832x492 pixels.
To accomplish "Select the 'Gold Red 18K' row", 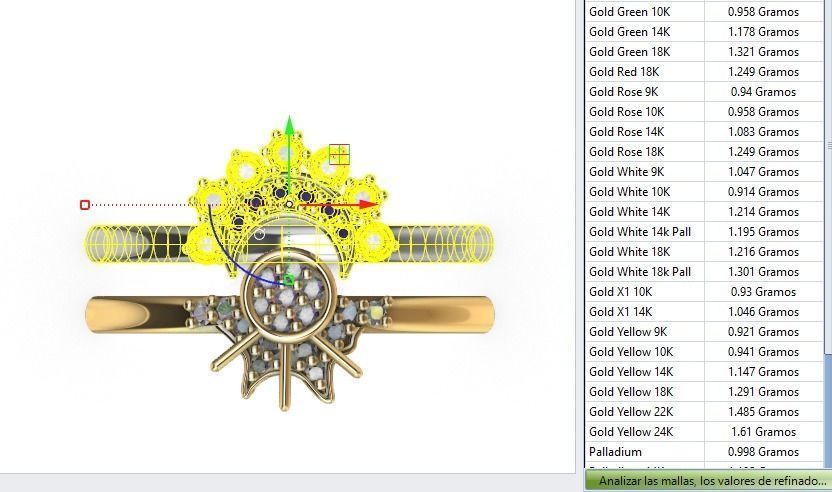I will coord(704,72).
